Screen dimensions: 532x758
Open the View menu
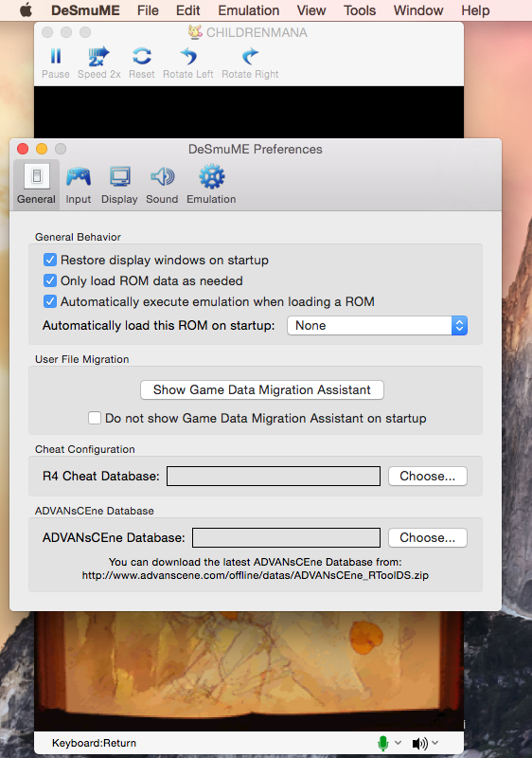pyautogui.click(x=311, y=10)
